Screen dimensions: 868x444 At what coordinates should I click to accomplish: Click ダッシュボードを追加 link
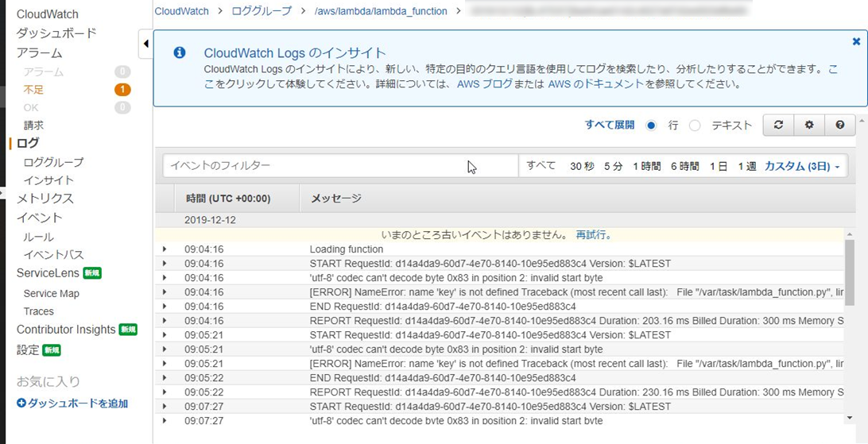[78, 403]
